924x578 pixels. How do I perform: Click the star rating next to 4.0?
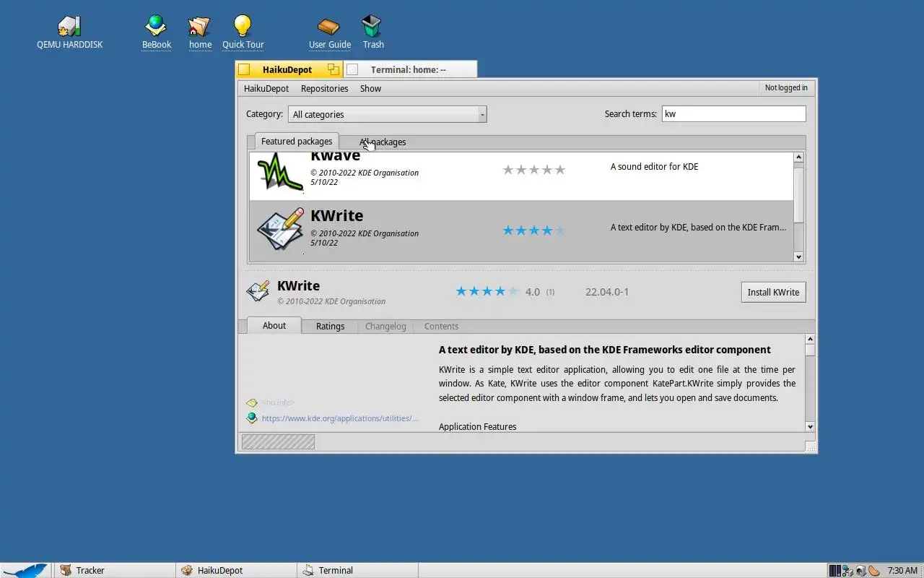coord(487,291)
